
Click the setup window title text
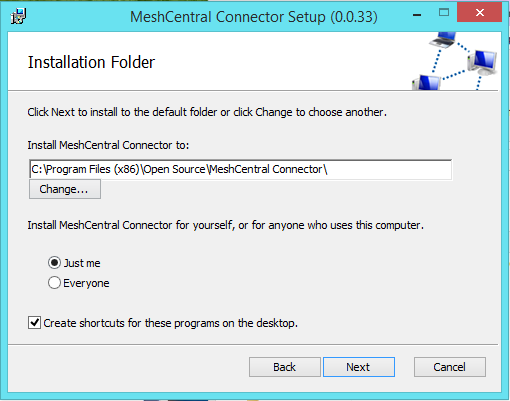254,16
